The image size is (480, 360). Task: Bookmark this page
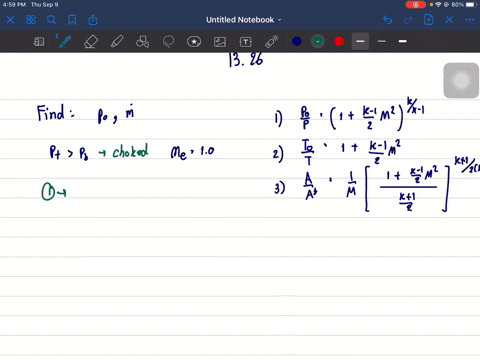coord(72,20)
